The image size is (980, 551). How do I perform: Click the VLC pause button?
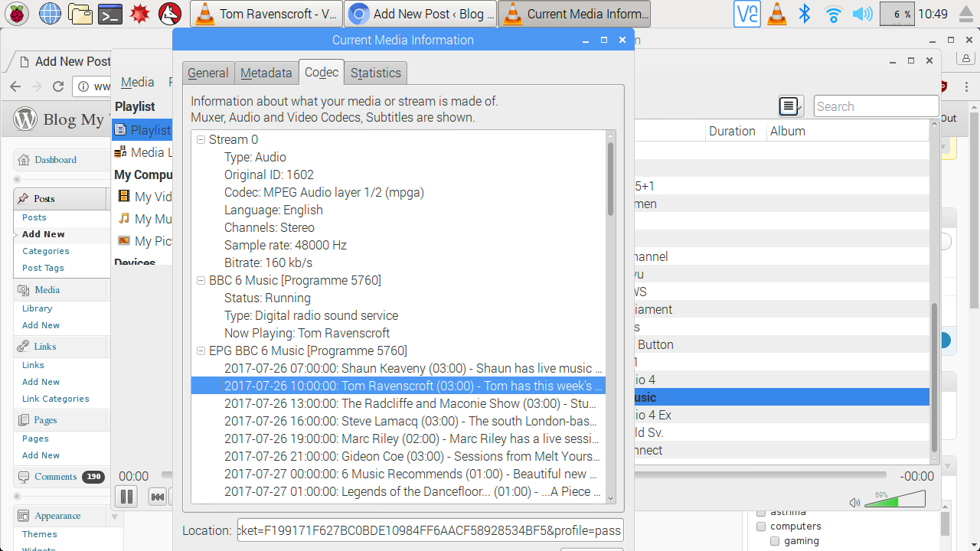[x=126, y=497]
